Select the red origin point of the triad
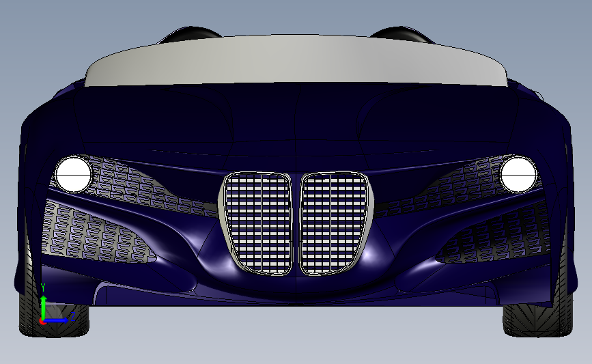The width and height of the screenshot is (592, 364). point(42,322)
